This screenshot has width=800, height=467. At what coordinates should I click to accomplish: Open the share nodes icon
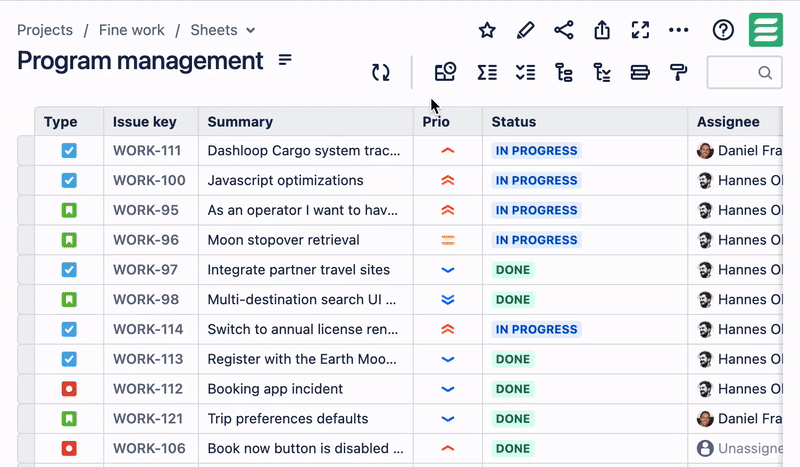pyautogui.click(x=564, y=30)
